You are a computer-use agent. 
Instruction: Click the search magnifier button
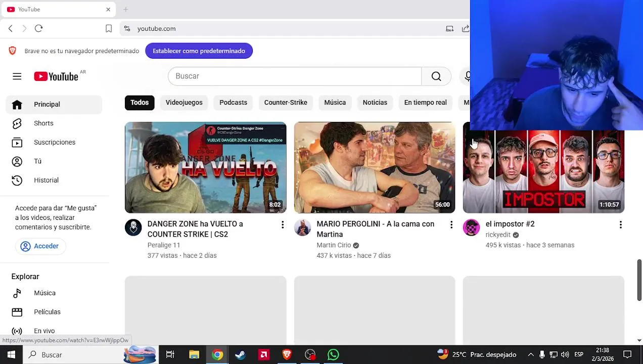436,76
